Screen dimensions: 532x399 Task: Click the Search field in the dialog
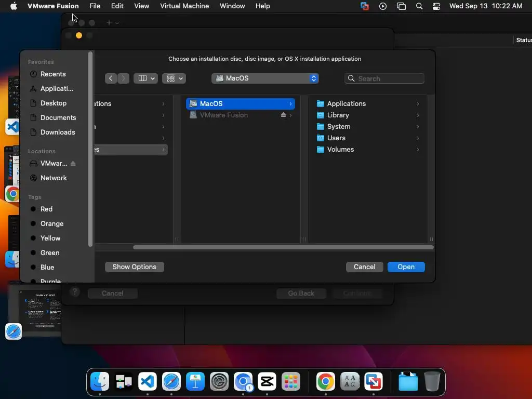pos(384,79)
